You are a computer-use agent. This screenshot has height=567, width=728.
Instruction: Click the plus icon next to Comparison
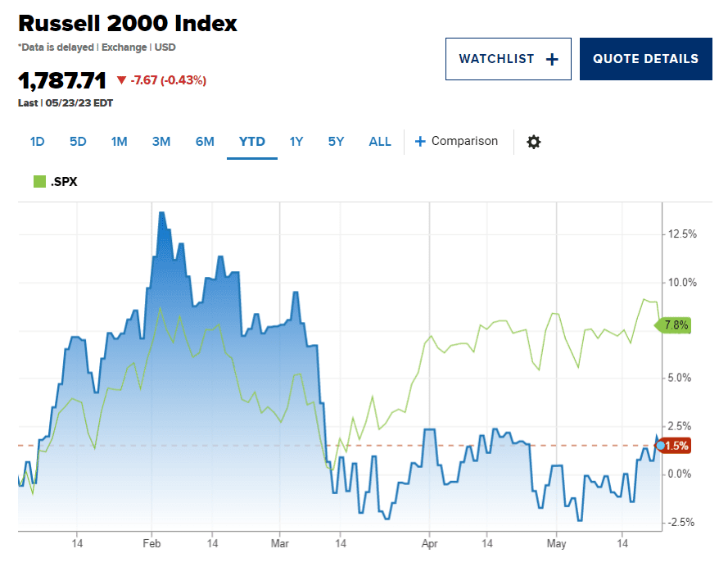click(x=420, y=142)
